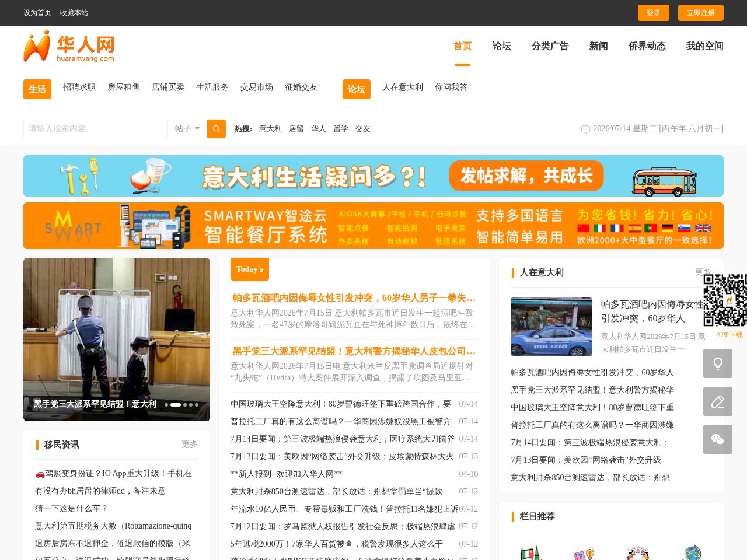
Task: Select the first slideshow indicator dot
Action: tap(166, 404)
